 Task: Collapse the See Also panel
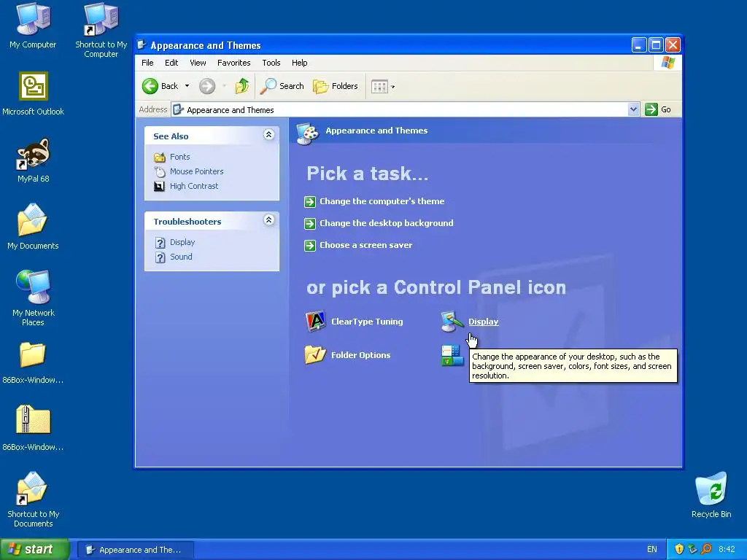(x=268, y=135)
